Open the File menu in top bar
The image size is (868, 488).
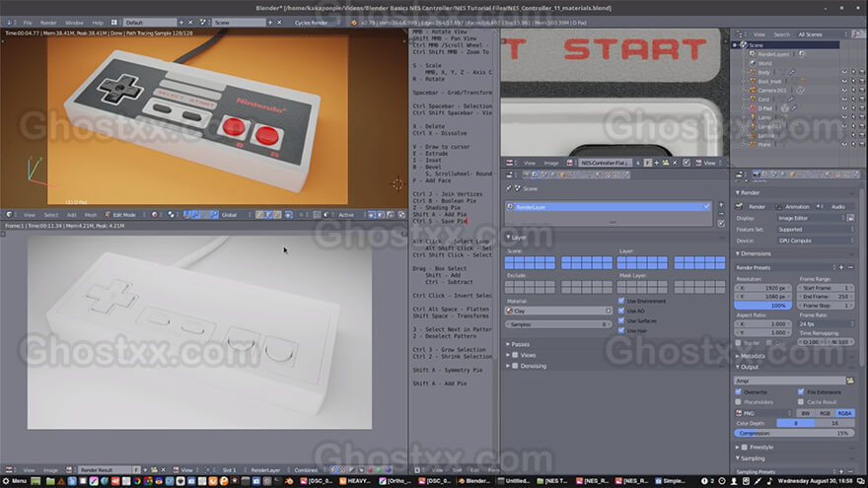coord(28,23)
